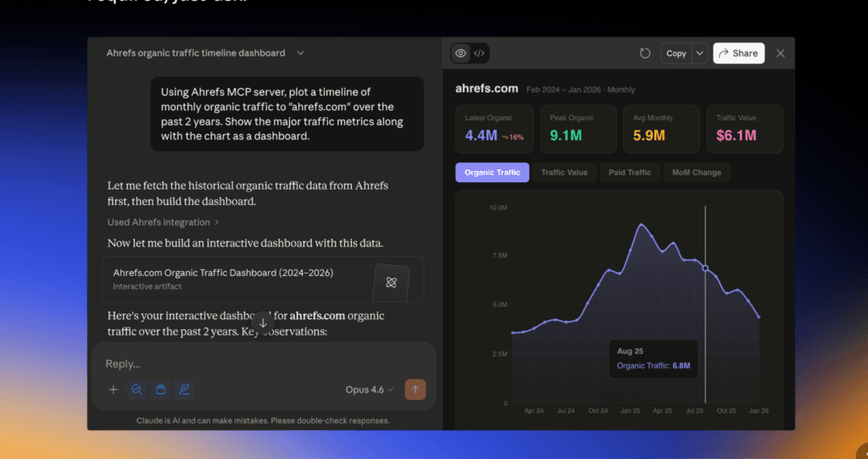Select the Organic Traffic chart tab
This screenshot has height=459, width=868.
[x=492, y=173]
